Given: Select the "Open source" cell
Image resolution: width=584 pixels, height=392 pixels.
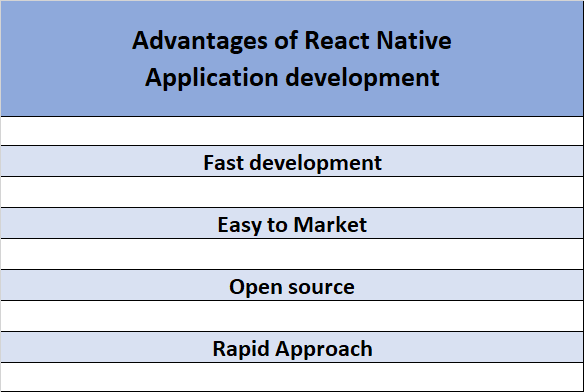Looking at the screenshot, I should 292,285.
